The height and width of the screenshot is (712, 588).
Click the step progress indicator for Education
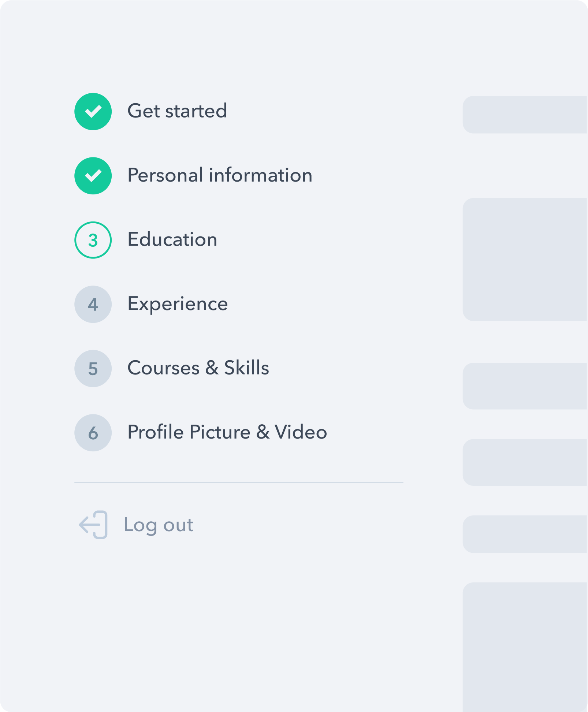pos(93,239)
